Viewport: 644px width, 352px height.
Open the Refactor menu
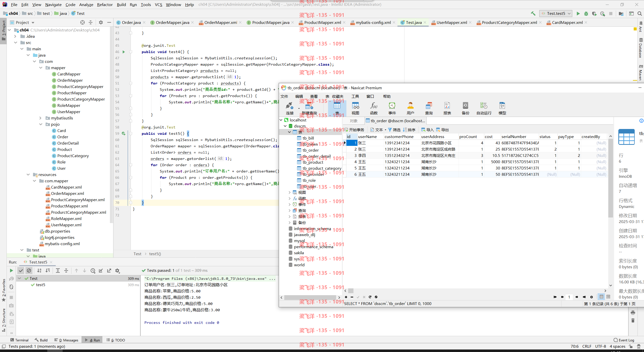[x=105, y=5]
